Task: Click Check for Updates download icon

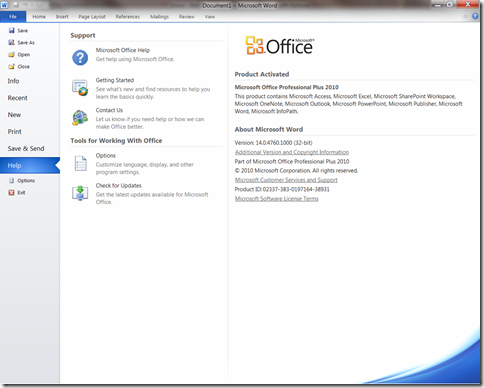Action: 80,193
